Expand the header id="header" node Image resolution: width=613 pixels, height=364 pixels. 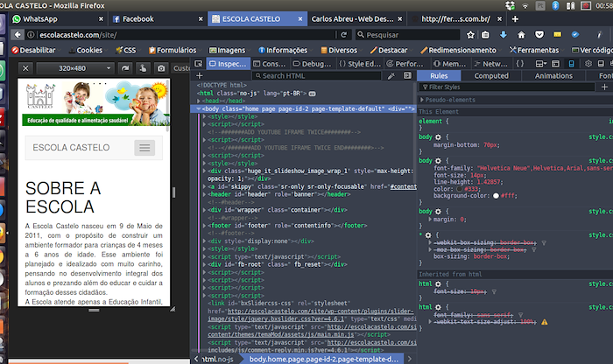[204, 194]
